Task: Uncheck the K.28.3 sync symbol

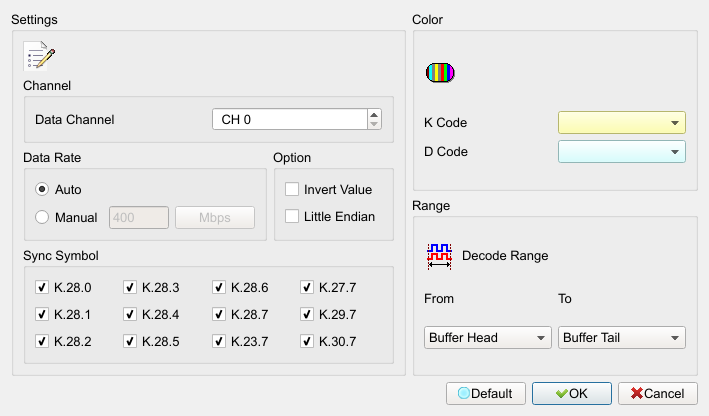Action: click(x=130, y=287)
